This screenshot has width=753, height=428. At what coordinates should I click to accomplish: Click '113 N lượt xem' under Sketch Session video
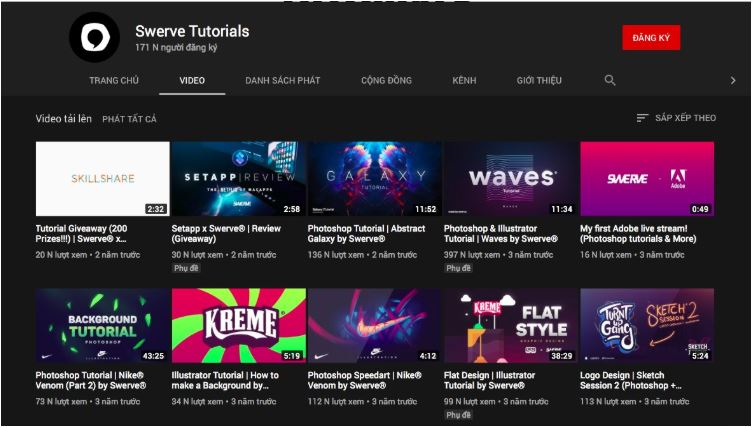[608, 402]
